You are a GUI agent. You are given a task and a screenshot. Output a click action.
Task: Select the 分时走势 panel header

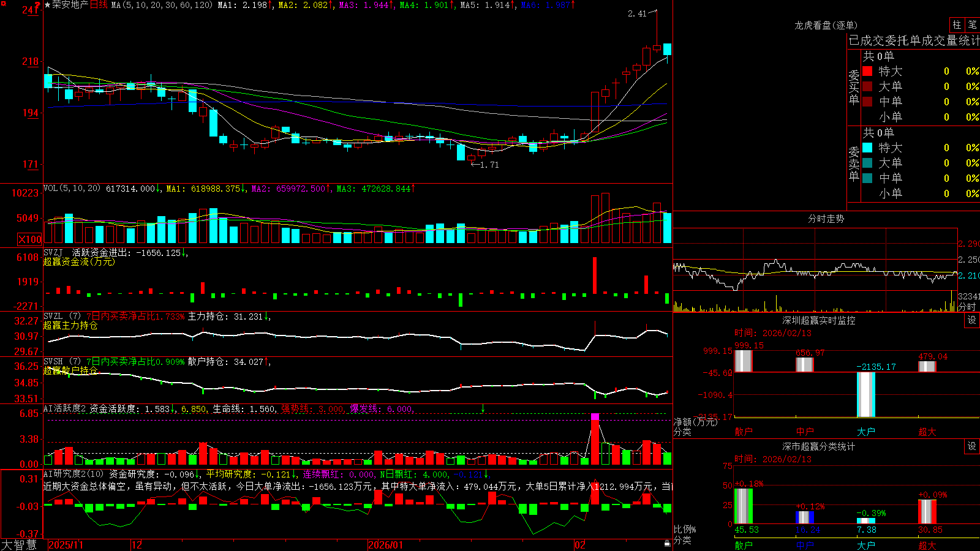click(826, 219)
